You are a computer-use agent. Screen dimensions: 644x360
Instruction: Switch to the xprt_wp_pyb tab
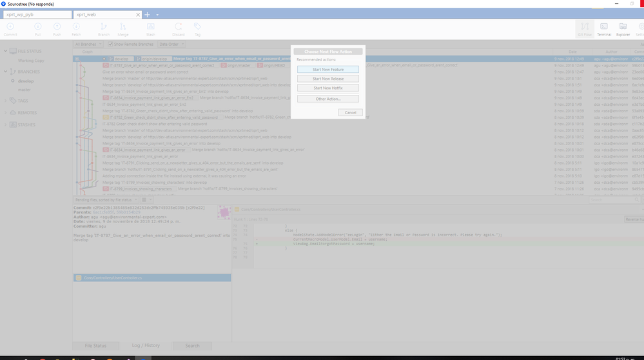[x=37, y=14]
